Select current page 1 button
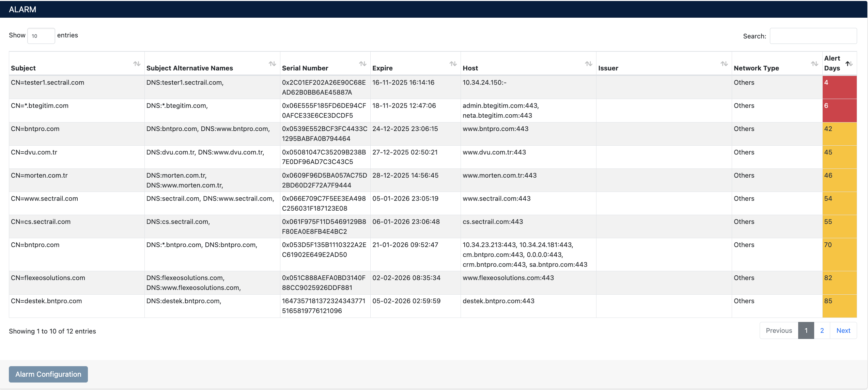868x390 pixels. point(806,330)
